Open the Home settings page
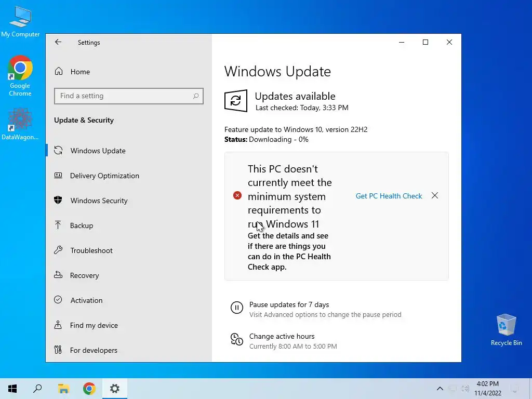Viewport: 532px width, 399px height. (80, 72)
